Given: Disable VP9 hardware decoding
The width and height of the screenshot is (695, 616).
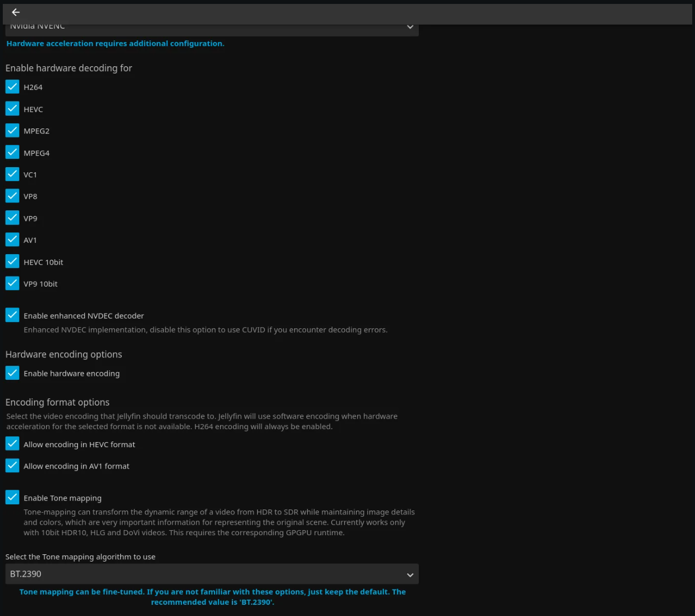Looking at the screenshot, I should [12, 218].
